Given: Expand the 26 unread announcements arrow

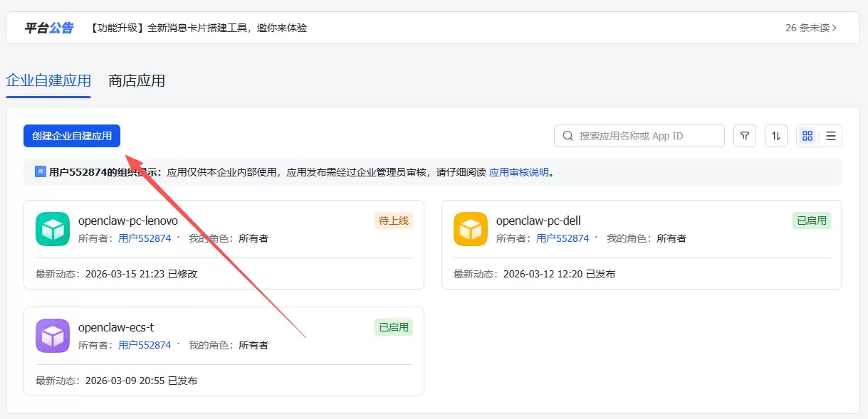Looking at the screenshot, I should point(835,28).
